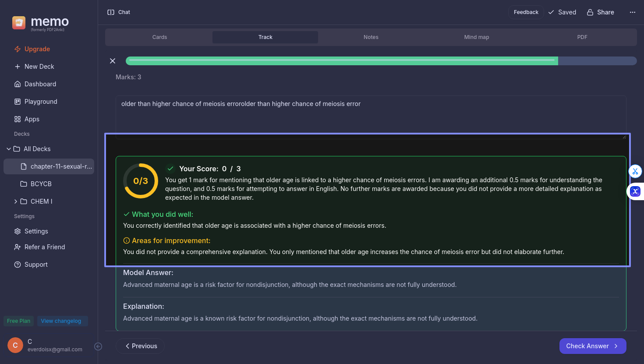Open the Dashboard page

click(x=40, y=84)
